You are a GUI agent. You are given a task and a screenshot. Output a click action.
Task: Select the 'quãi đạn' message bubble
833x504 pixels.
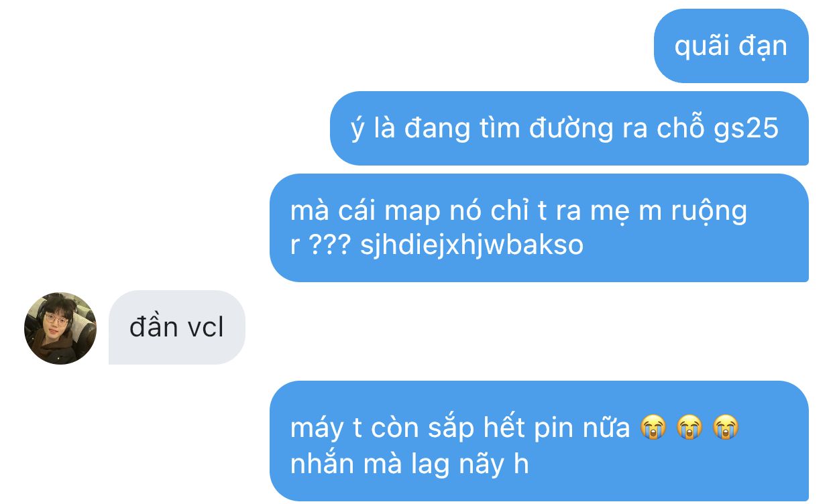coord(731,46)
